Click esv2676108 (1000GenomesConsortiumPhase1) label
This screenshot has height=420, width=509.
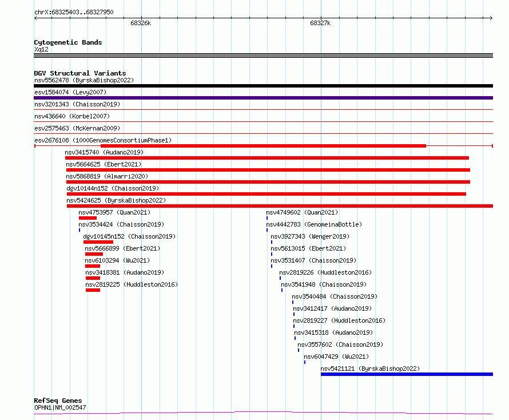[x=103, y=140]
